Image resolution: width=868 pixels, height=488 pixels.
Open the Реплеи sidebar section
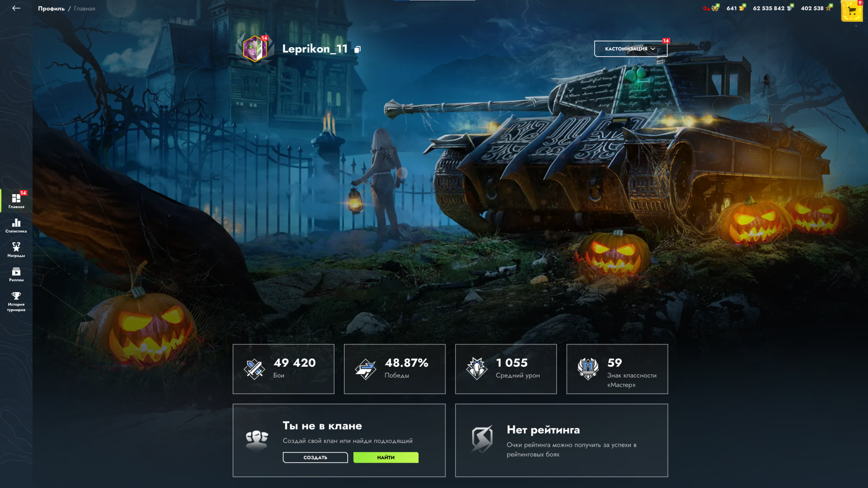point(16,275)
